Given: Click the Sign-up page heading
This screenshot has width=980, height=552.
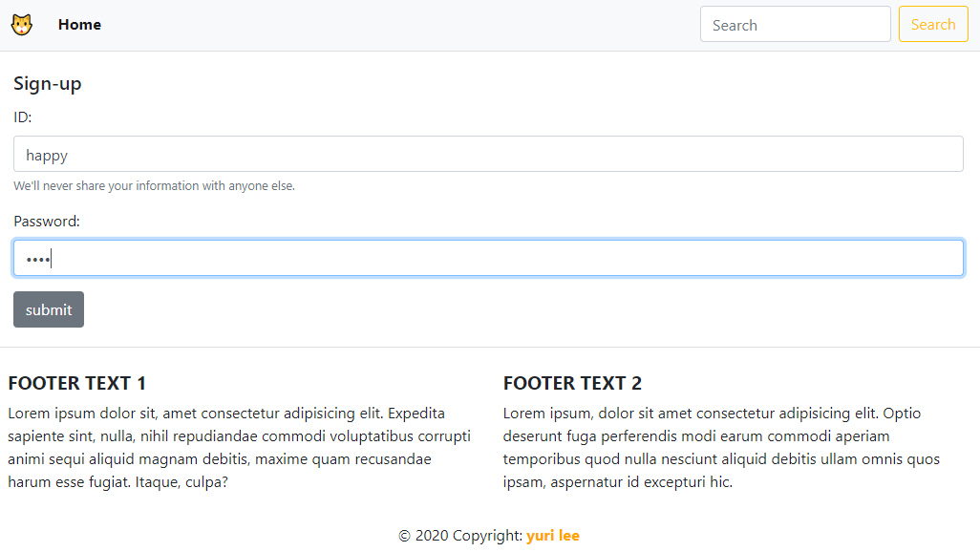Looking at the screenshot, I should coord(47,84).
